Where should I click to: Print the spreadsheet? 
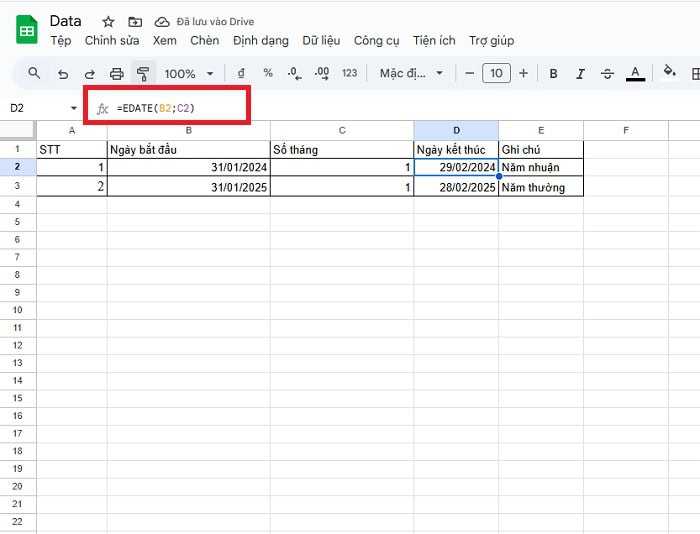(x=116, y=73)
